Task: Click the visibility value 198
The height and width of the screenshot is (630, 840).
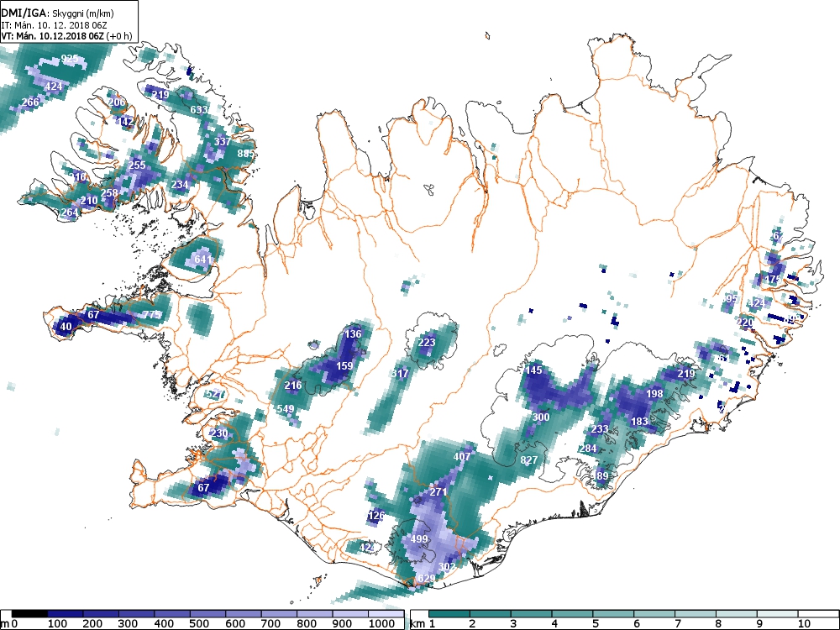Action: (x=654, y=394)
